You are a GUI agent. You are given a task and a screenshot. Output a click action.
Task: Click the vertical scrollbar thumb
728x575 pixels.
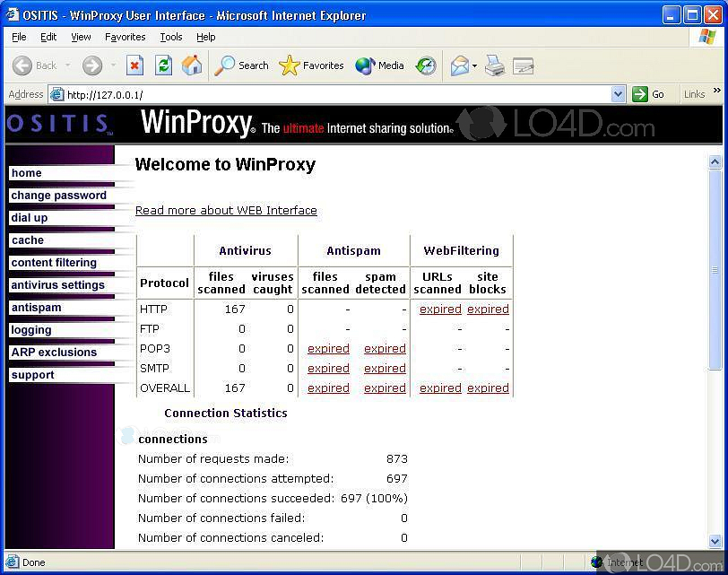coord(715,270)
